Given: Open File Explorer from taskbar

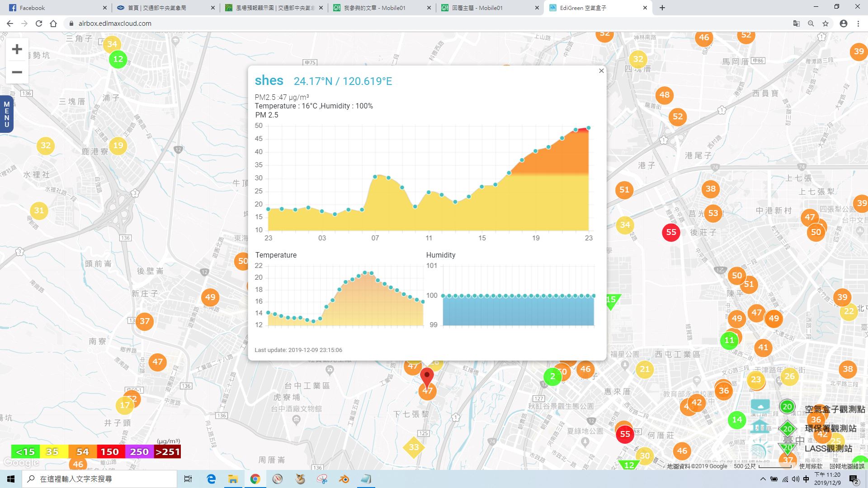Looking at the screenshot, I should coord(233,479).
